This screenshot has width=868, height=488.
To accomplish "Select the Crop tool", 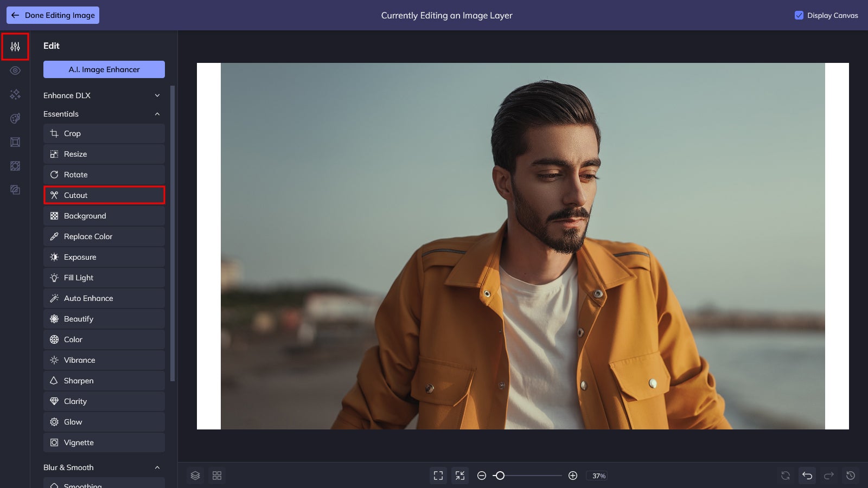I will 104,133.
